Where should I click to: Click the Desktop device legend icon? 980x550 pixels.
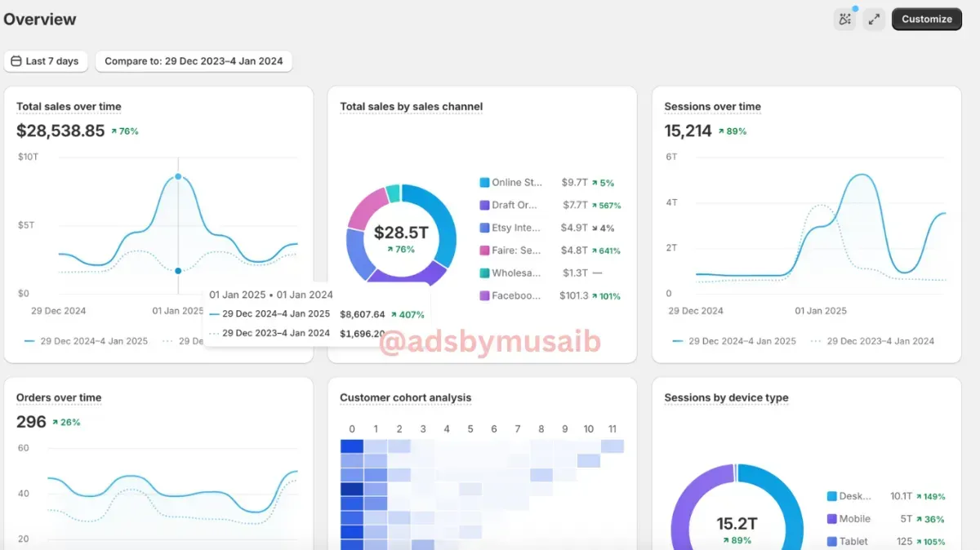tap(832, 496)
